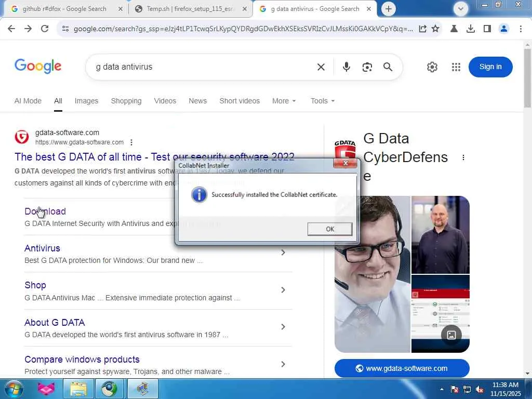The image size is (532, 399).
Task: Select the News search tab
Action: [x=197, y=101]
